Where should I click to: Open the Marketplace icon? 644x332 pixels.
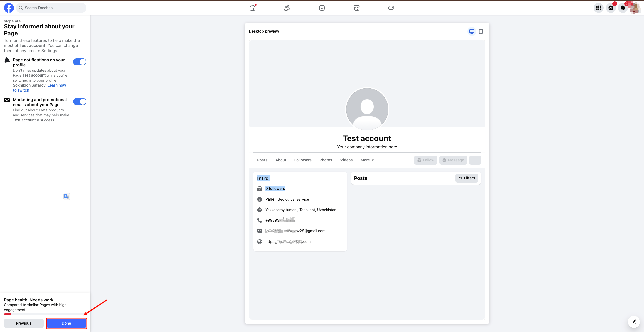coord(357,8)
